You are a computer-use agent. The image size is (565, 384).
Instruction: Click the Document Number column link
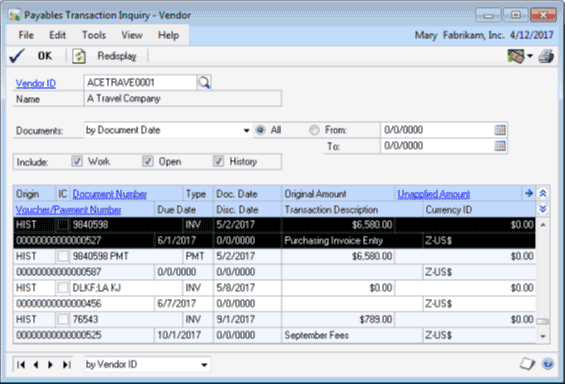coord(110,194)
